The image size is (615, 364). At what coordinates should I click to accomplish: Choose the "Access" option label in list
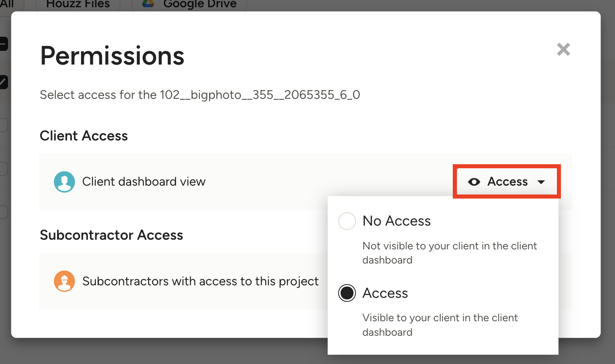385,293
